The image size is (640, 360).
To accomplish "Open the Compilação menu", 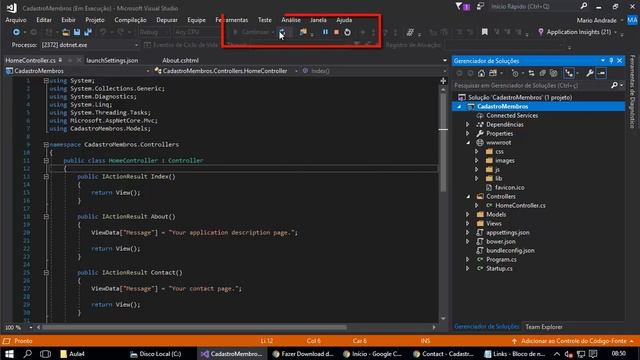I will point(130,20).
